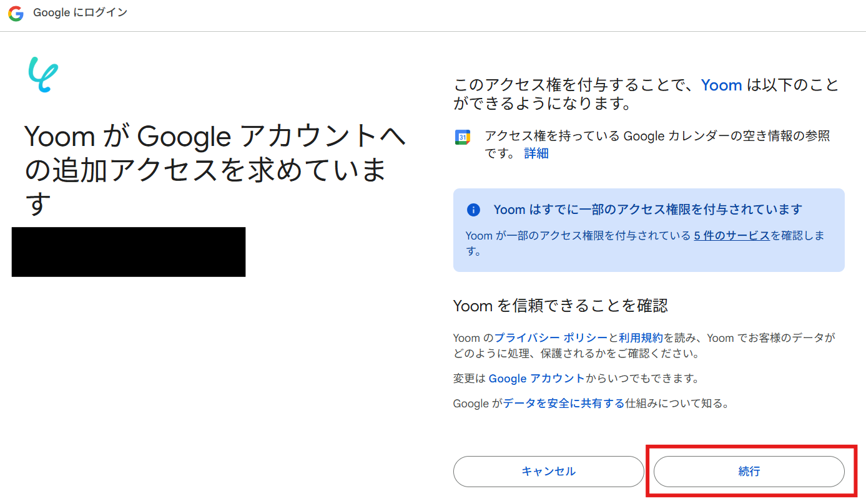Click the Google Calendar icon

point(462,137)
